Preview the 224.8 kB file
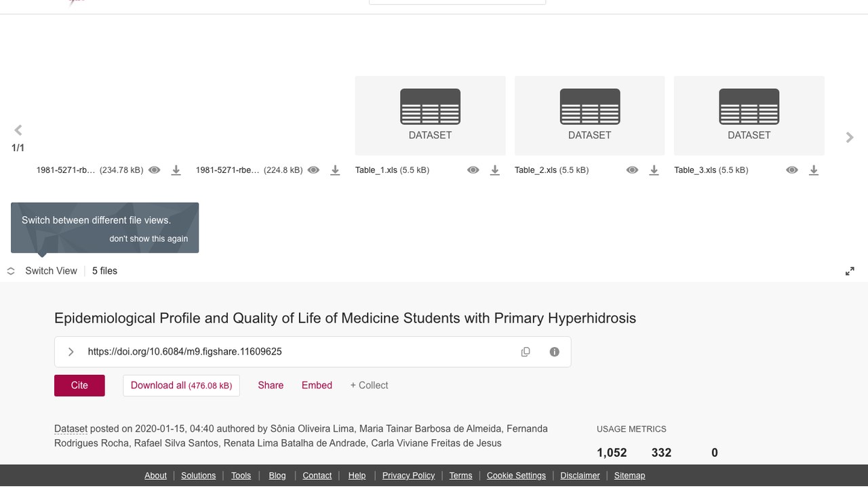The width and height of the screenshot is (868, 488). [313, 170]
